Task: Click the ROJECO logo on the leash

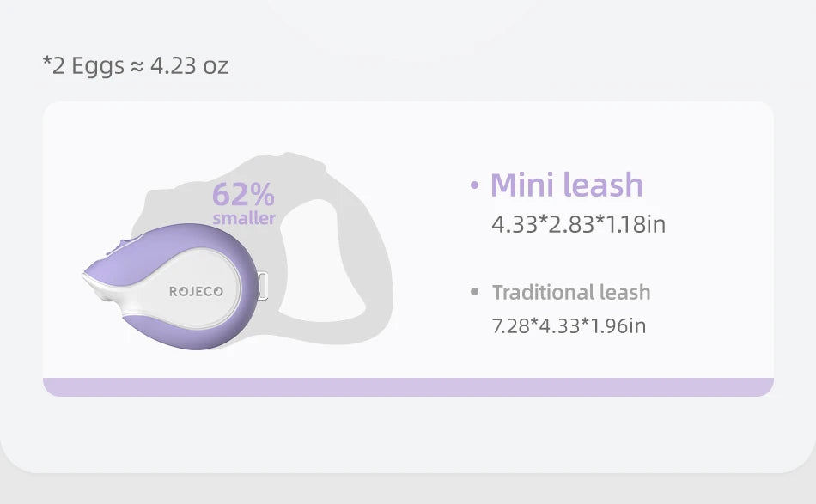Action: pos(196,292)
